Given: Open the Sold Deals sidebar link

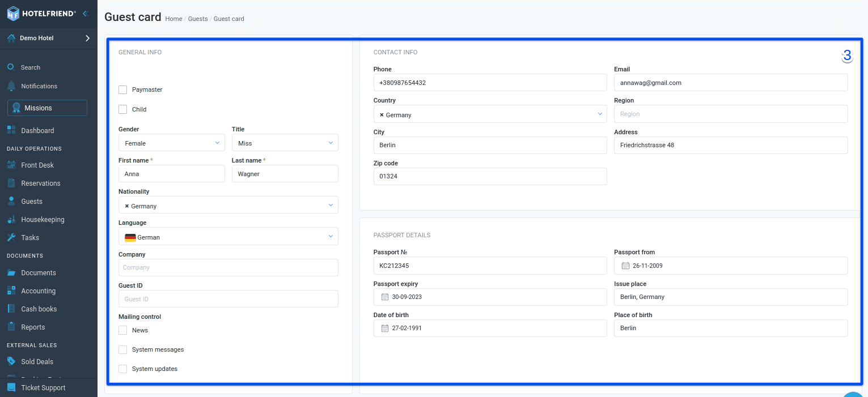Looking at the screenshot, I should pyautogui.click(x=37, y=362).
